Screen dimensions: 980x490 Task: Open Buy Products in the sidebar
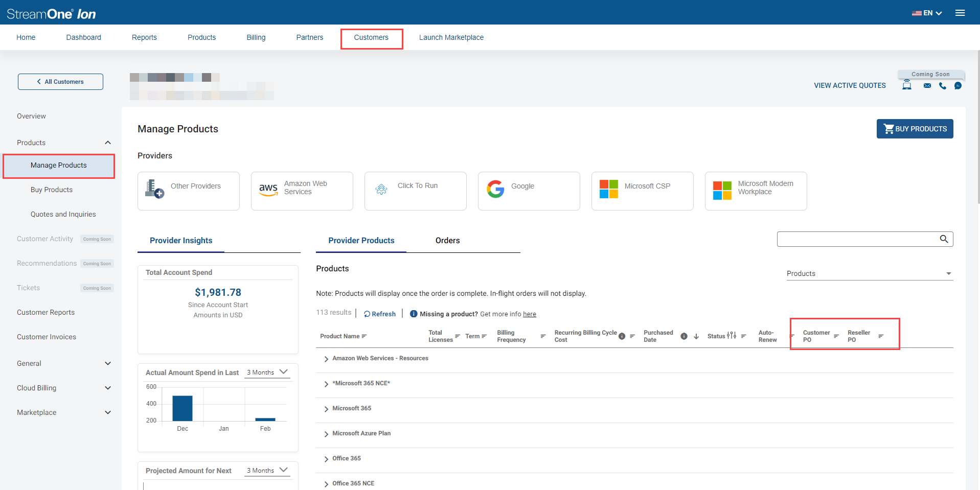[52, 190]
